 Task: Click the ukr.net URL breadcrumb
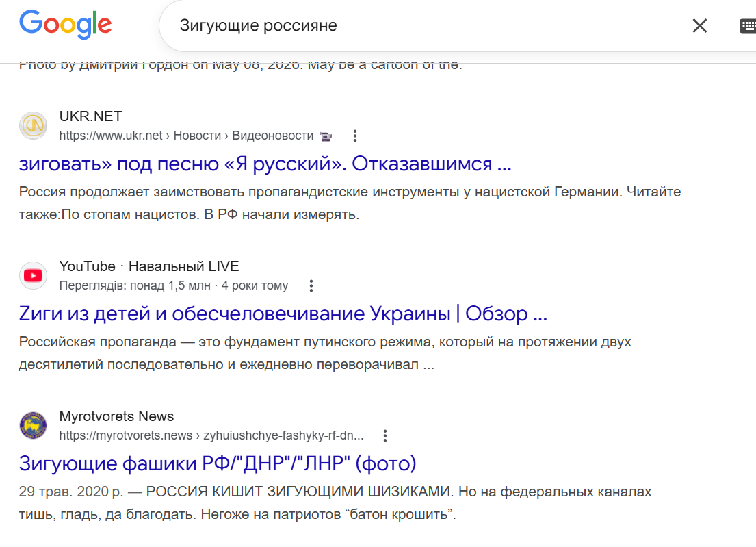click(186, 136)
